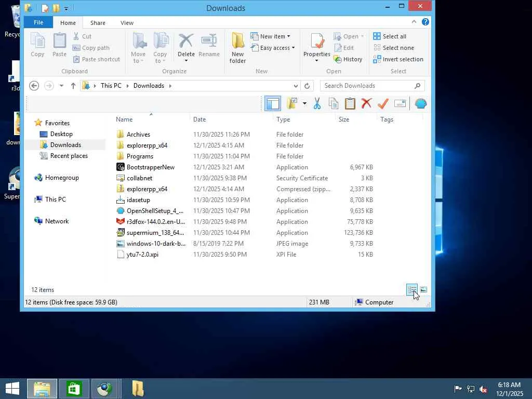Expand the address bar history dropdown
The image size is (532, 399).
click(x=296, y=86)
